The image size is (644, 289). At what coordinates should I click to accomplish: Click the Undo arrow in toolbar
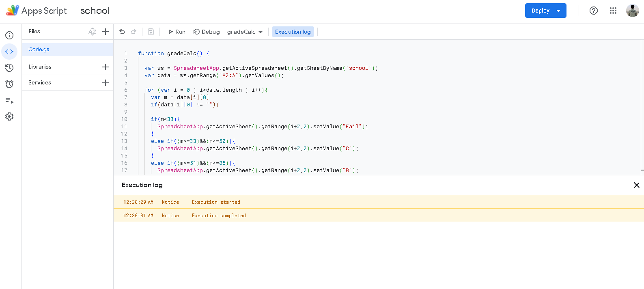tap(122, 32)
